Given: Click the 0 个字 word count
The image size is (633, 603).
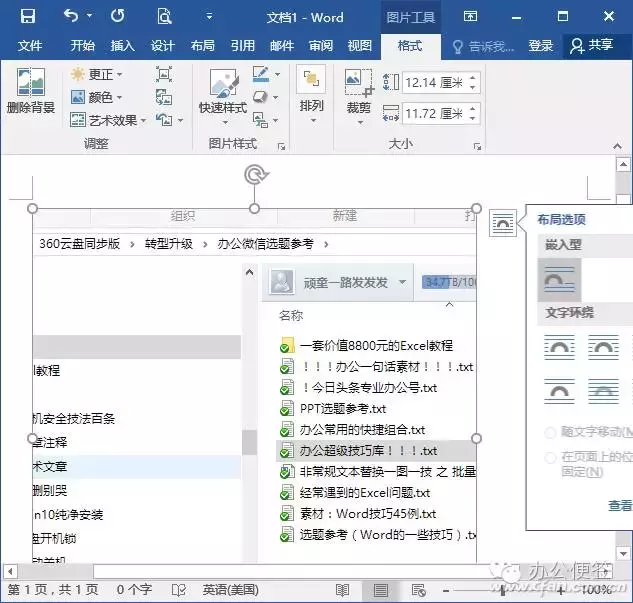Looking at the screenshot, I should [x=134, y=590].
